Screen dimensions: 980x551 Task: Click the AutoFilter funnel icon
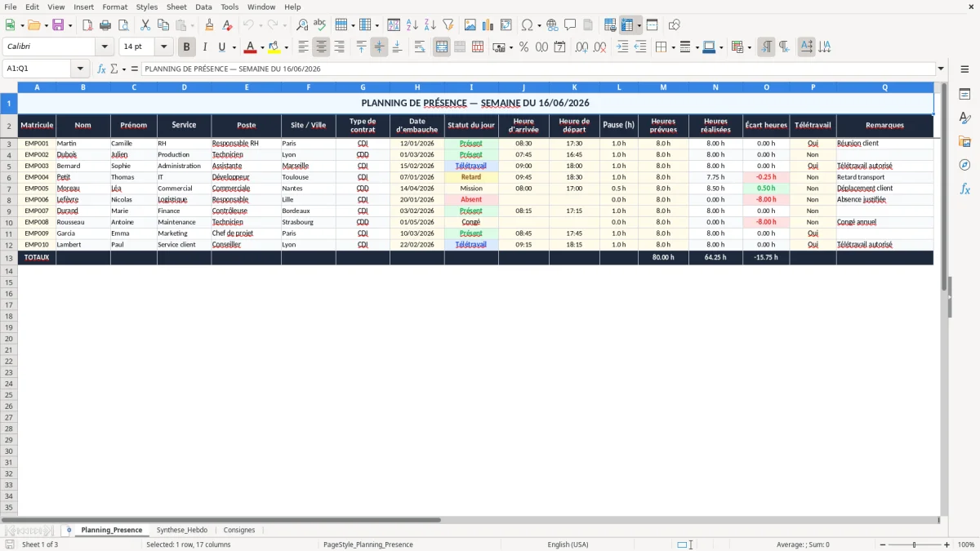click(448, 25)
